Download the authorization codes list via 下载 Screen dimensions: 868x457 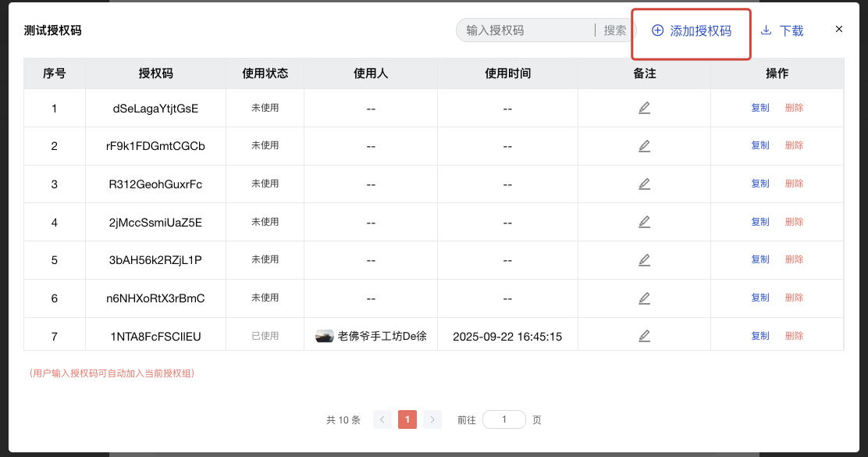click(x=782, y=30)
